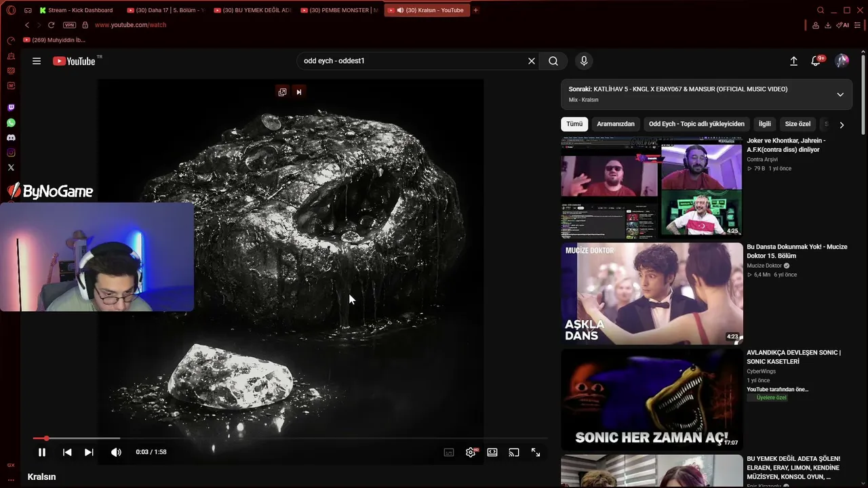Reload the current YouTube page
868x488 pixels.
(51, 25)
